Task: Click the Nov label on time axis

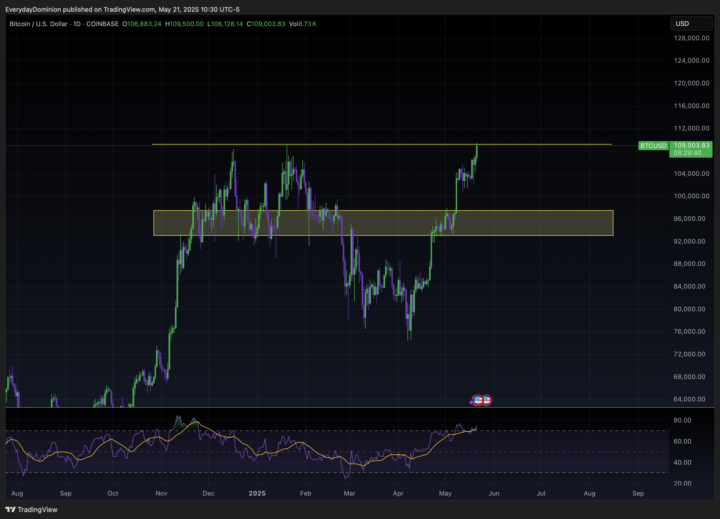Action: pos(161,493)
